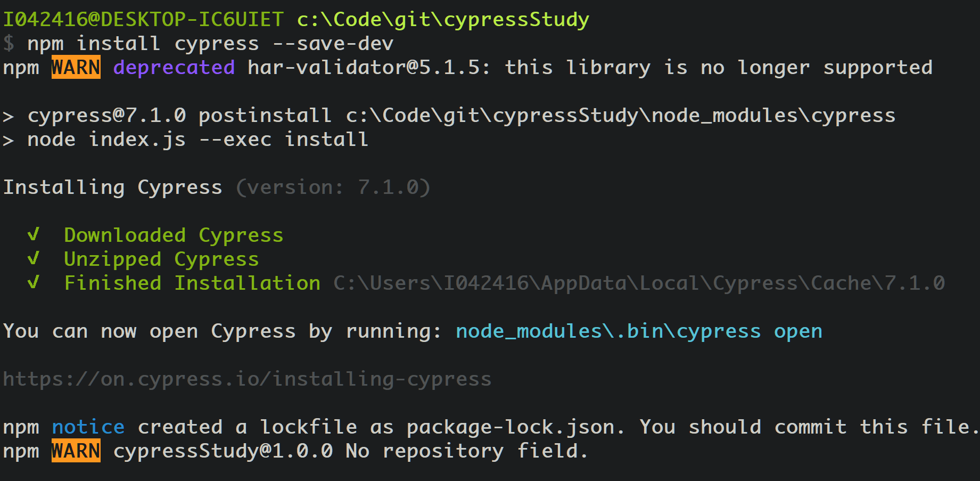Click command 'node_modules\.bin\cypress open'
The width and height of the screenshot is (980, 481).
click(639, 331)
